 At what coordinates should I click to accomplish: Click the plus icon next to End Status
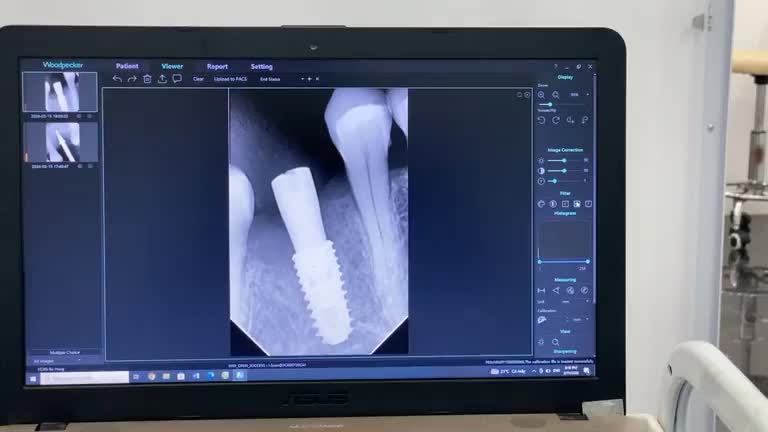click(x=310, y=79)
